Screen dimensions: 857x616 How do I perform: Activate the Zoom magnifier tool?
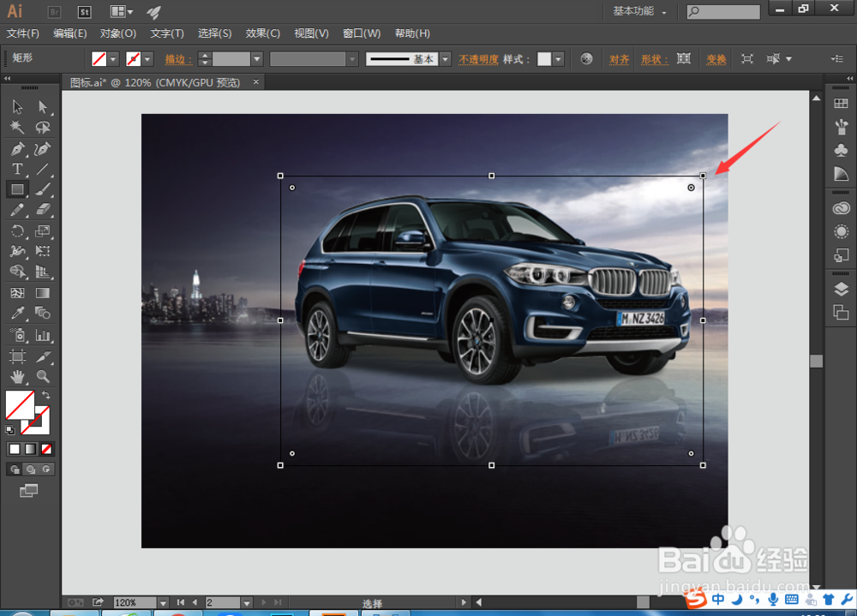[x=43, y=376]
